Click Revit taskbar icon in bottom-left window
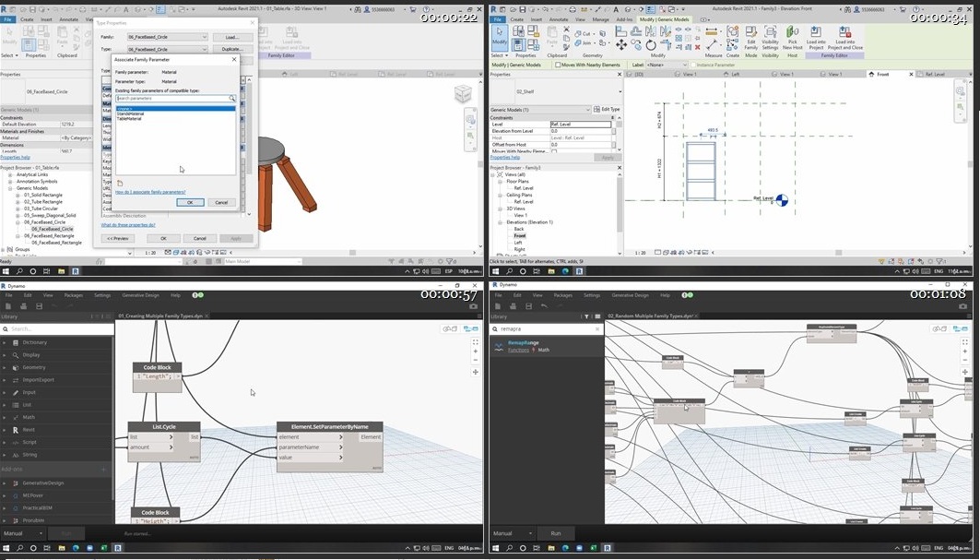 click(x=117, y=547)
